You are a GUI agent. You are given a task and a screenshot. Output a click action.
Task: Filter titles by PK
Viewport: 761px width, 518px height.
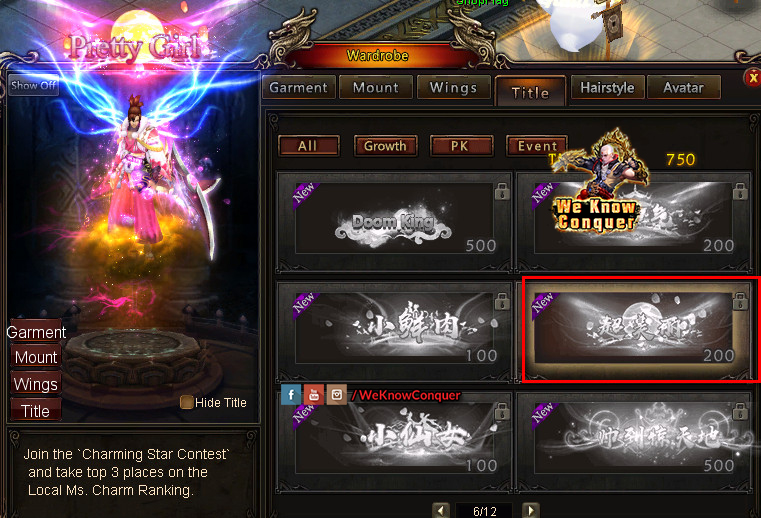(461, 146)
